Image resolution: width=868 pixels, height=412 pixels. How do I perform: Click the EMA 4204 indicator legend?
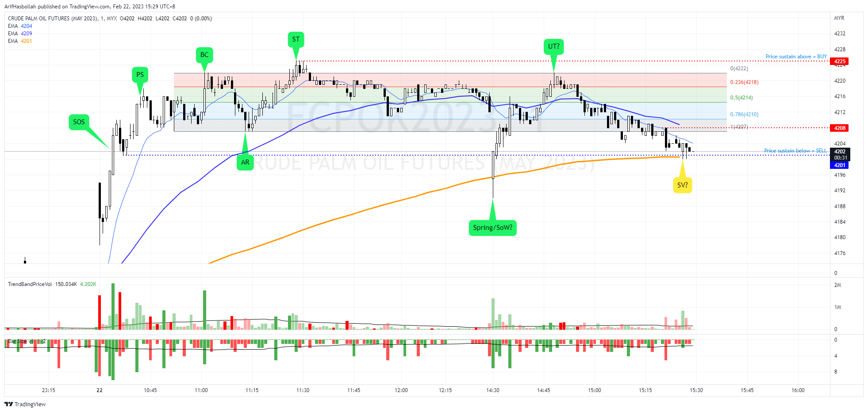pyautogui.click(x=20, y=26)
